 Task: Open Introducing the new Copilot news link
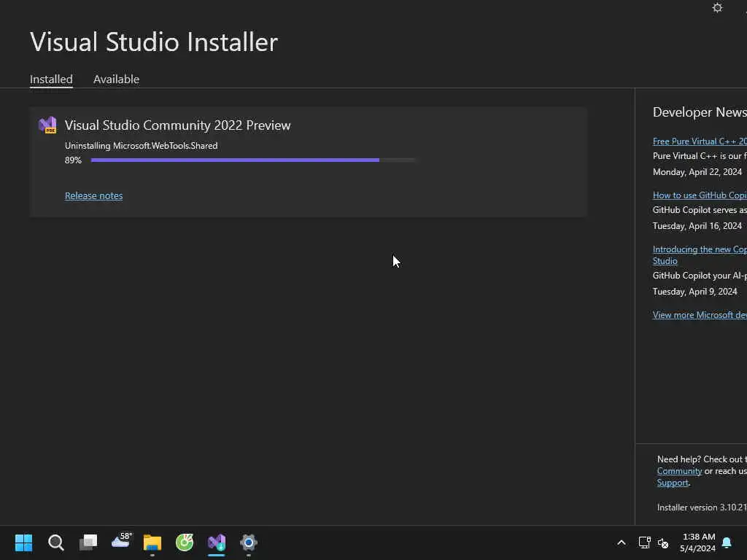tap(700, 254)
